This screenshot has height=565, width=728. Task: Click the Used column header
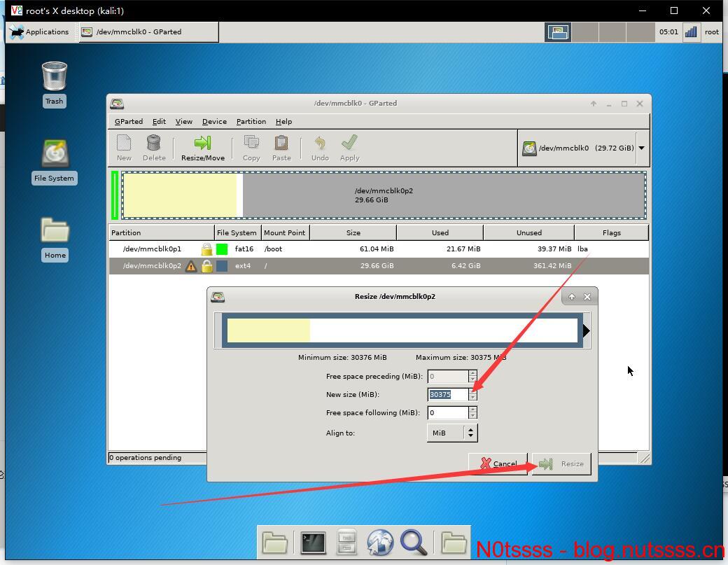click(440, 232)
